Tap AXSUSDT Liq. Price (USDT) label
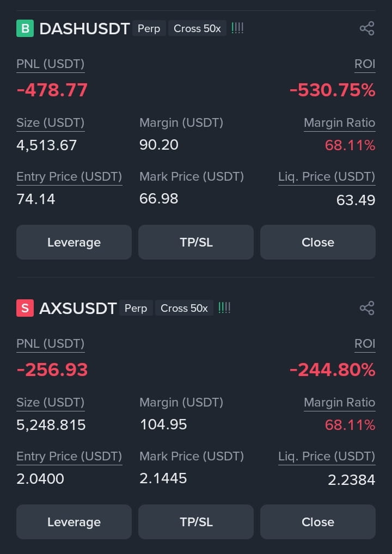The image size is (392, 554). point(327,456)
